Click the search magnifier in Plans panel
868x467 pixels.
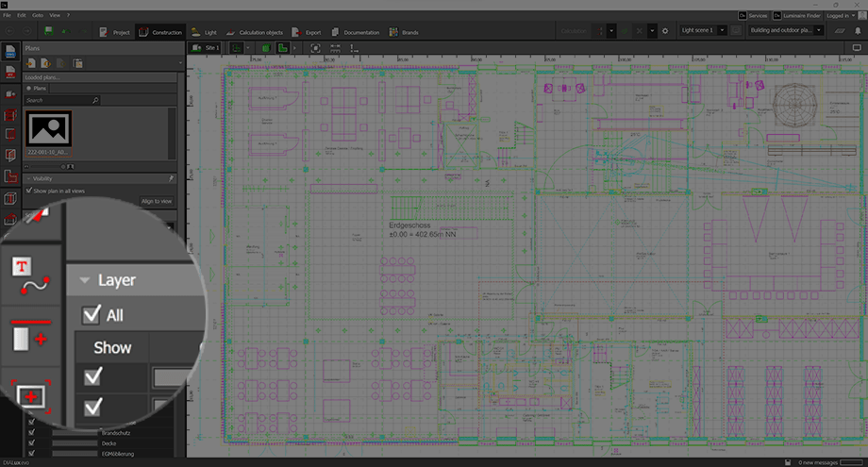tap(95, 99)
